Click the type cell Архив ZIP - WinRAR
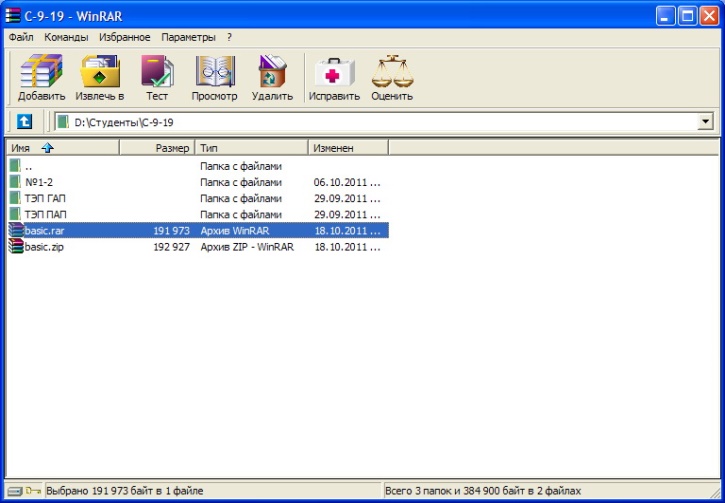The height and width of the screenshot is (503, 725). (247, 247)
